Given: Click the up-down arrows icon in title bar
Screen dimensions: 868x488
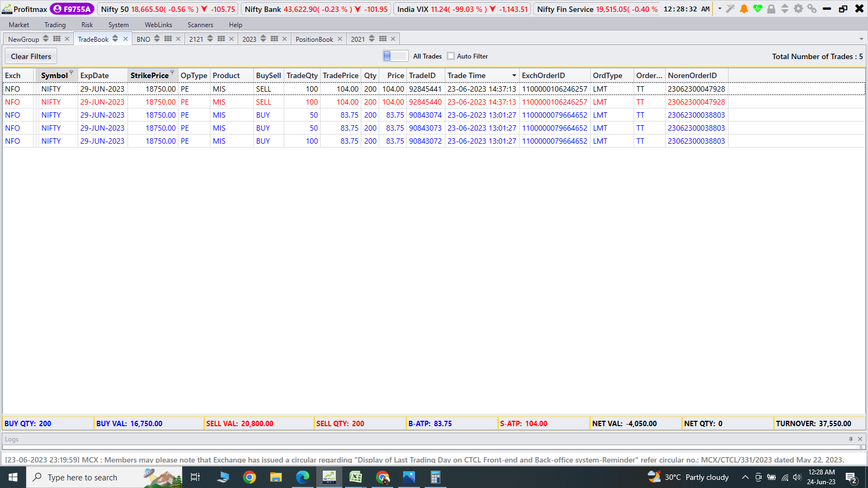Looking at the screenshot, I should click(x=784, y=9).
